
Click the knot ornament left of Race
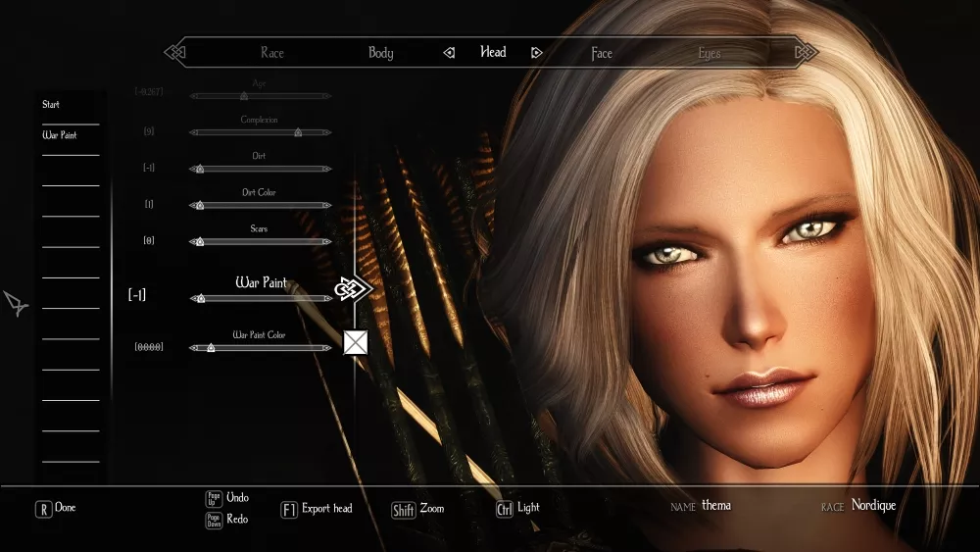pyautogui.click(x=175, y=52)
